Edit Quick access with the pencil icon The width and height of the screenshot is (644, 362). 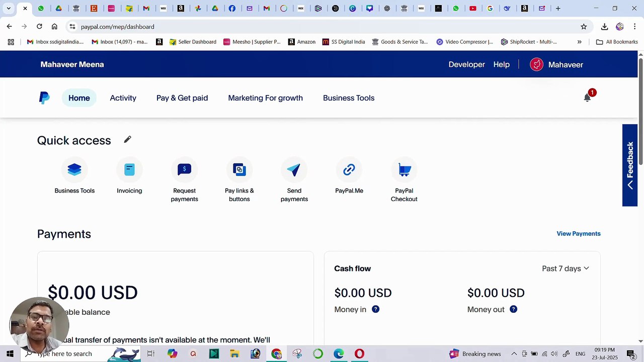127,140
